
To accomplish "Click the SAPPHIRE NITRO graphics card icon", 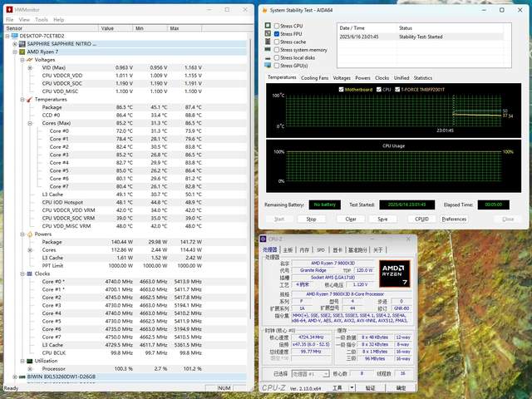I will point(22,43).
